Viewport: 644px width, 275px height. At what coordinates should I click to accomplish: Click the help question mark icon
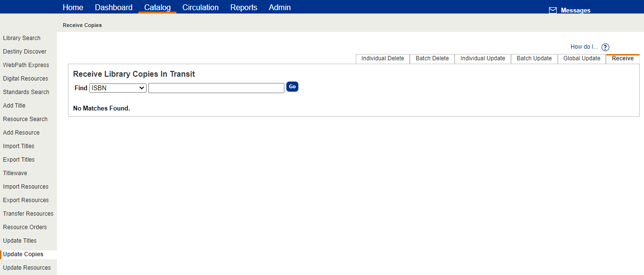point(605,47)
